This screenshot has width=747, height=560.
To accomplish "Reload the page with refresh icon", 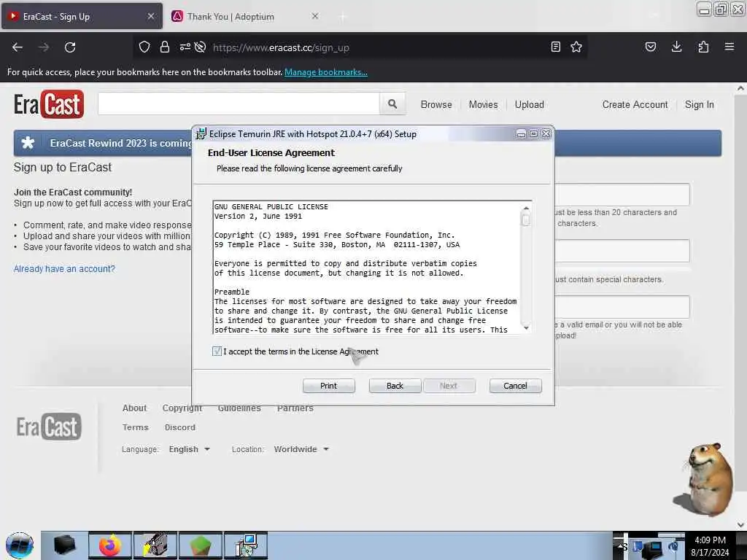I will click(x=70, y=47).
